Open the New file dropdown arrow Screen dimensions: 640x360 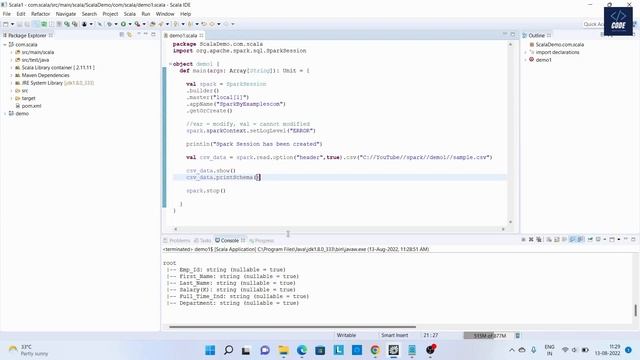[12, 24]
